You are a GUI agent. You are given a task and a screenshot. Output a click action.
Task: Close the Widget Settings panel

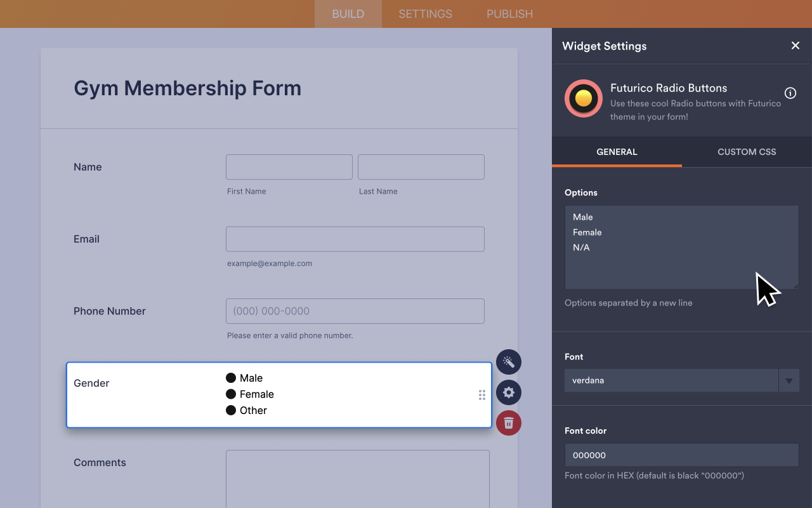click(795, 45)
